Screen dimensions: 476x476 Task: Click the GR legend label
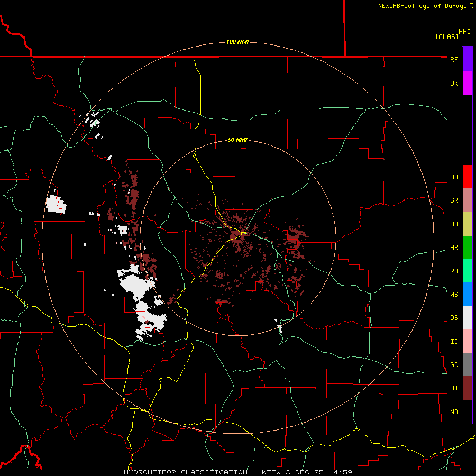(x=454, y=200)
